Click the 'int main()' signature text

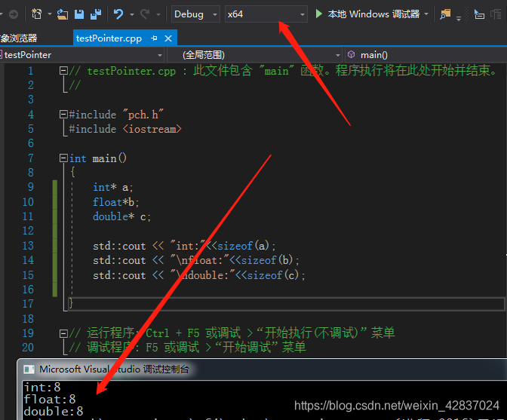[x=98, y=158]
